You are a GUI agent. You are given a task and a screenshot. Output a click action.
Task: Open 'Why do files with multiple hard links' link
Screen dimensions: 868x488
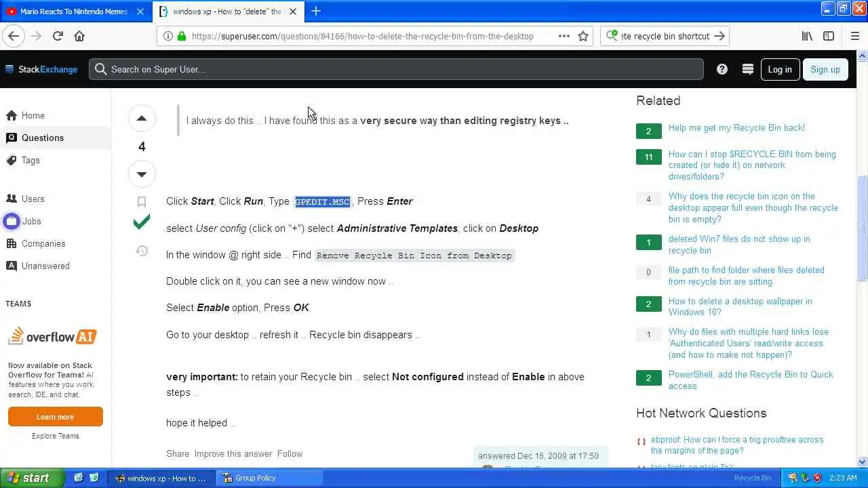pos(748,343)
